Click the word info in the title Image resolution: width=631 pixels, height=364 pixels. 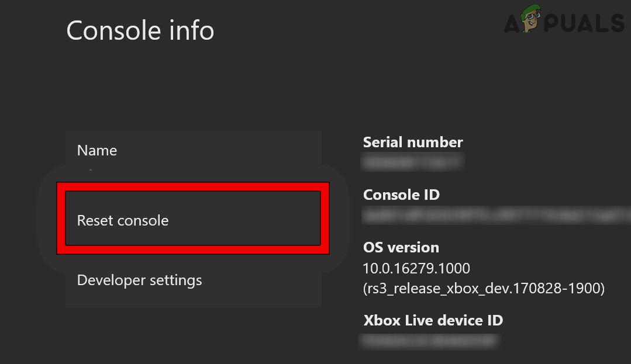click(191, 30)
